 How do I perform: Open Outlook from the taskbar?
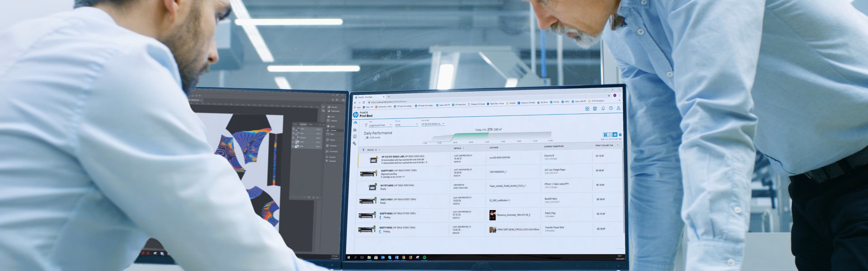click(x=383, y=257)
